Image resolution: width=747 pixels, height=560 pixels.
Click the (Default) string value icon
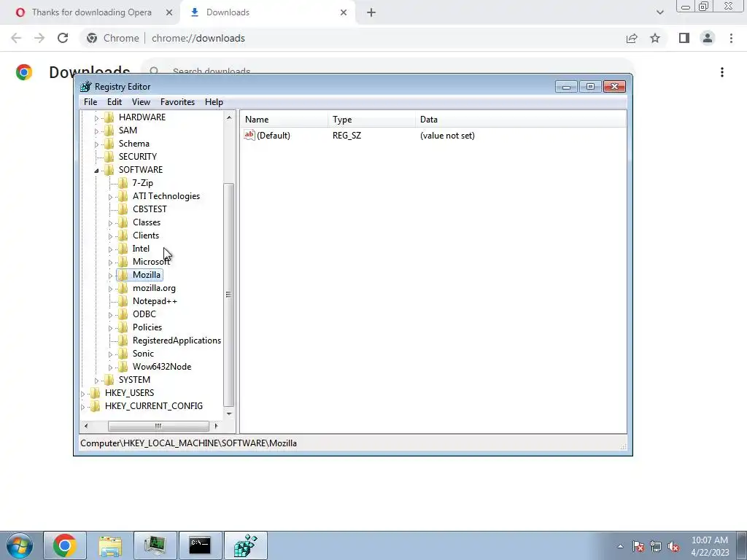(249, 135)
